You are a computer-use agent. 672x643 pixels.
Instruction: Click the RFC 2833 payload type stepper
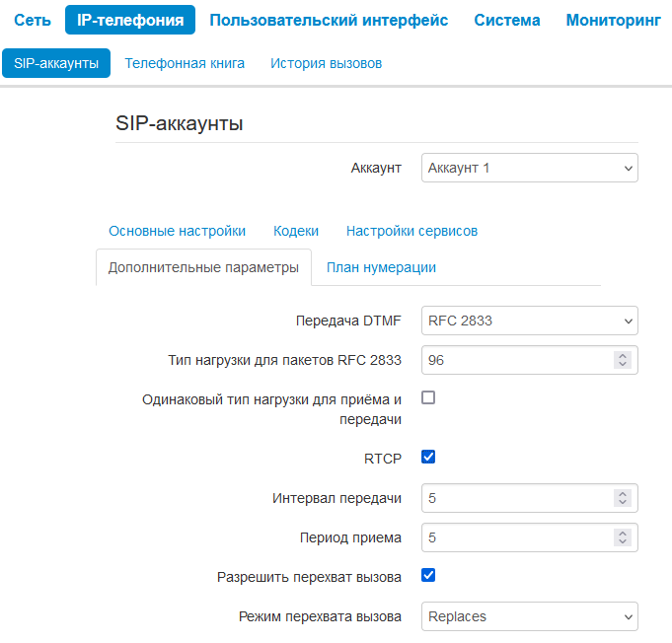(622, 360)
